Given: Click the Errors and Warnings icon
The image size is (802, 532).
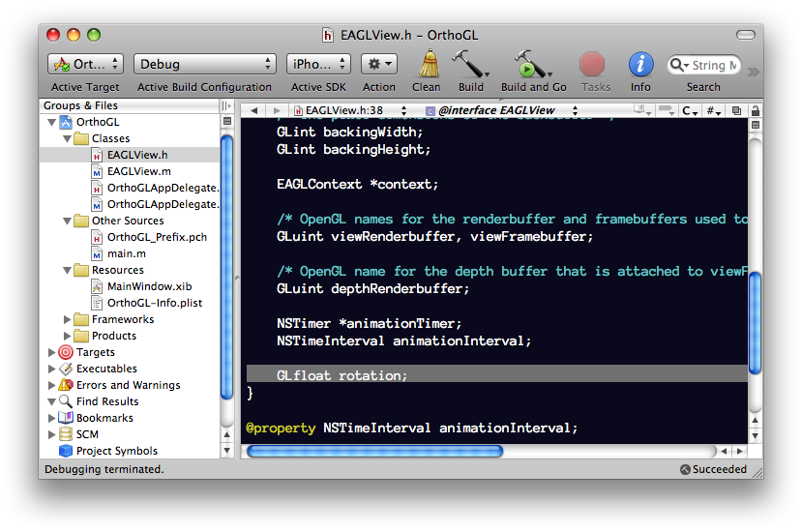Looking at the screenshot, I should point(66,385).
